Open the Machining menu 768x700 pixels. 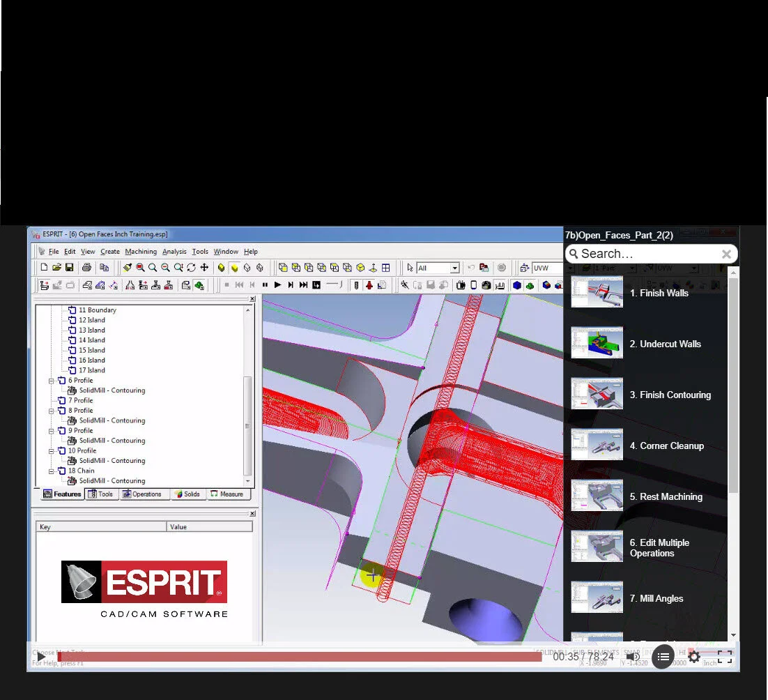tap(141, 251)
